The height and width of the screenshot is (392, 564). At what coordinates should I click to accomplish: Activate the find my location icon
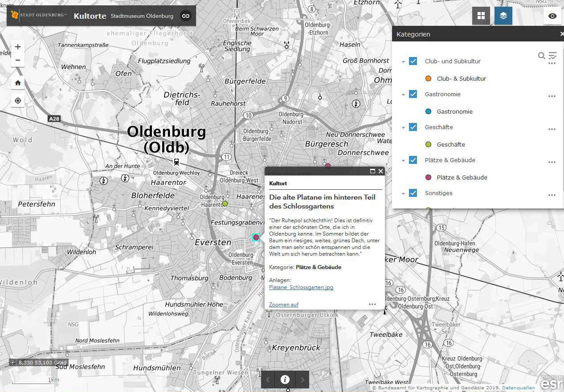(18, 101)
